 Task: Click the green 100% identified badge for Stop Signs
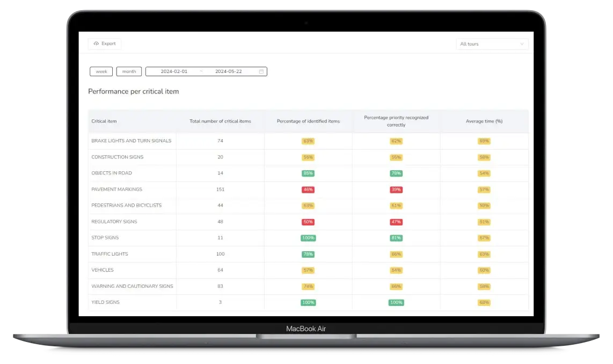coord(308,238)
